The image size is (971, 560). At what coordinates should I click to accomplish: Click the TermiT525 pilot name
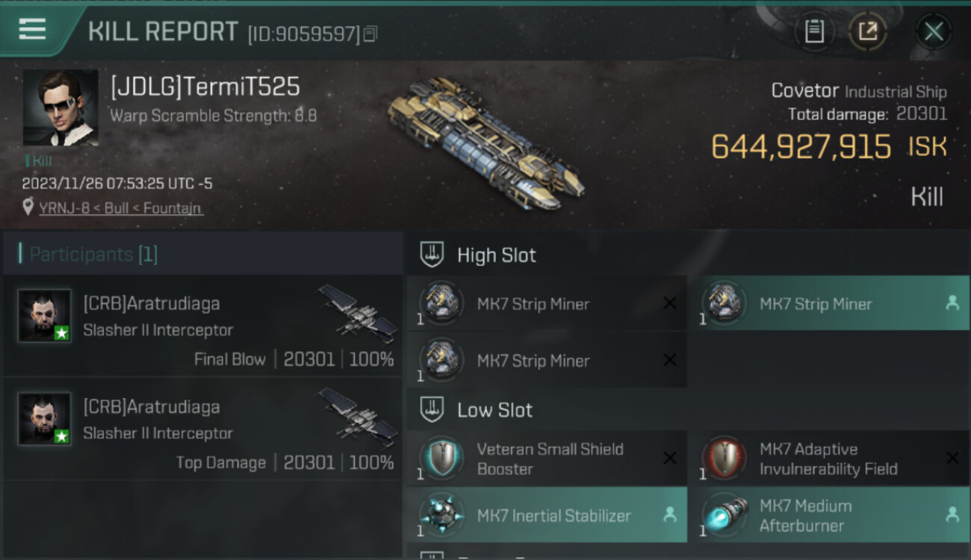point(205,87)
